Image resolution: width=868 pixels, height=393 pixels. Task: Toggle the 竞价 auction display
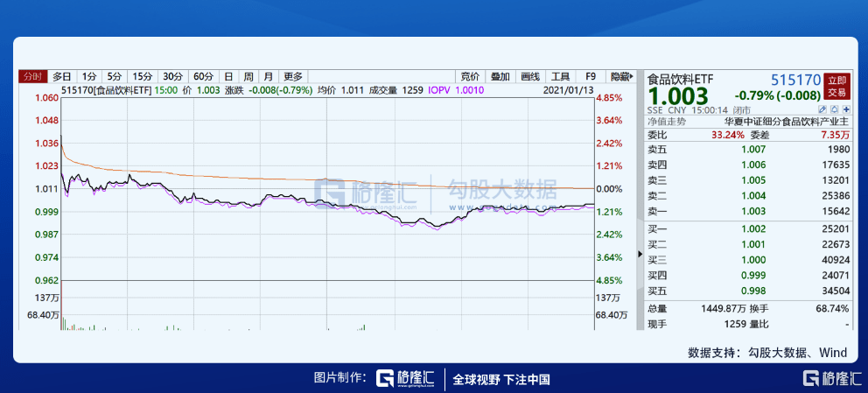click(x=470, y=76)
